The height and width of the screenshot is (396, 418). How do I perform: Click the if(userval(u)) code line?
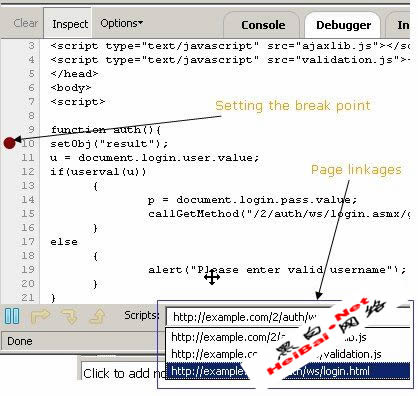(98, 172)
